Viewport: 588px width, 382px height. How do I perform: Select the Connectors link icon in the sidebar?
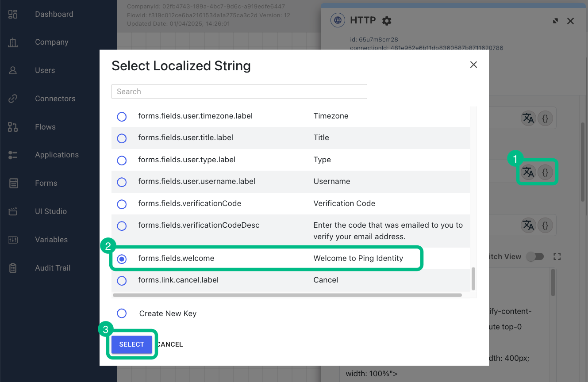coord(13,99)
